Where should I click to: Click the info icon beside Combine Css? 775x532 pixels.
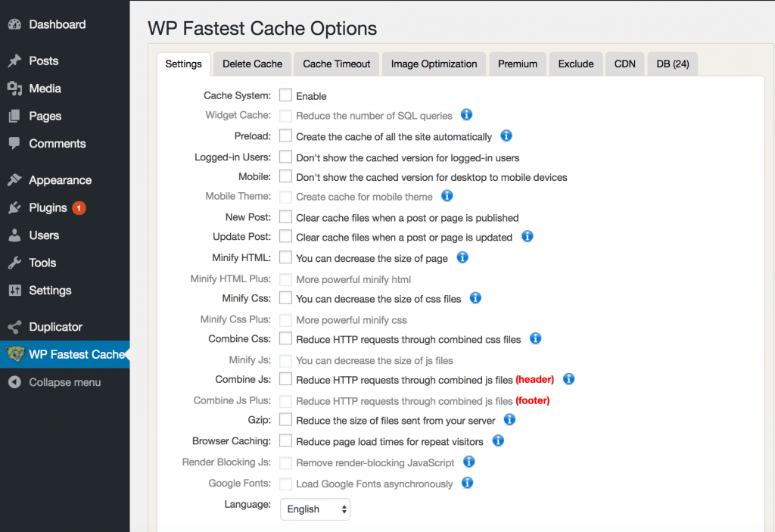coord(535,338)
